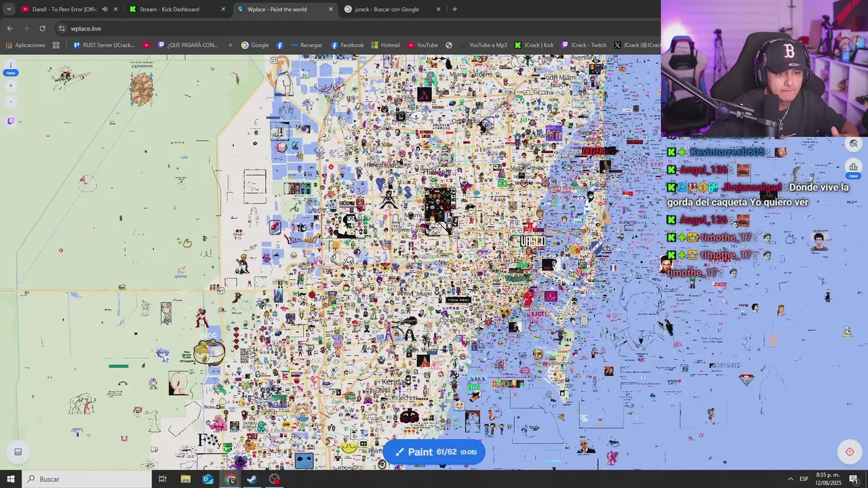The image size is (868, 488).
Task: Open the Hotmail bookmark
Action: click(x=385, y=45)
